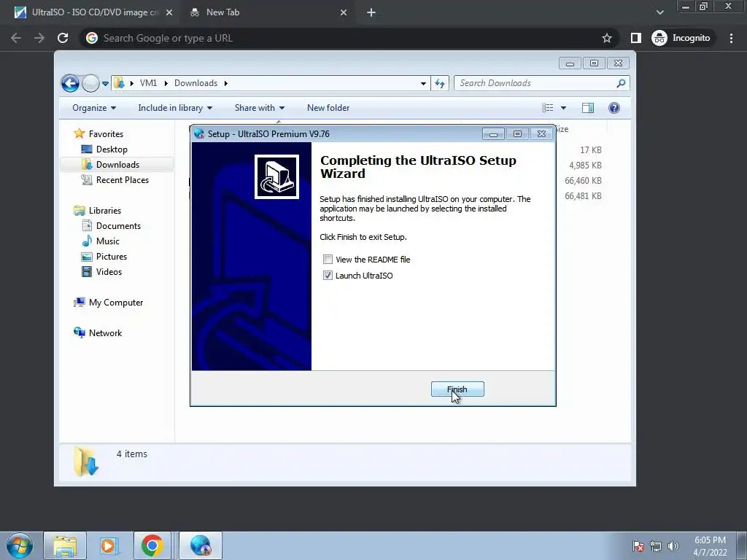Open the Chrome three-dot menu
The image size is (747, 560).
(x=731, y=38)
